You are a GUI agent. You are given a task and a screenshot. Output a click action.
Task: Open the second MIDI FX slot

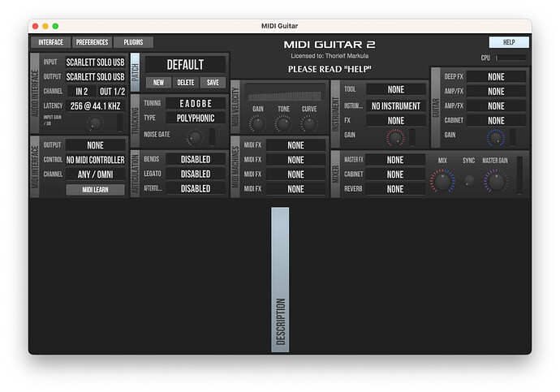click(295, 160)
